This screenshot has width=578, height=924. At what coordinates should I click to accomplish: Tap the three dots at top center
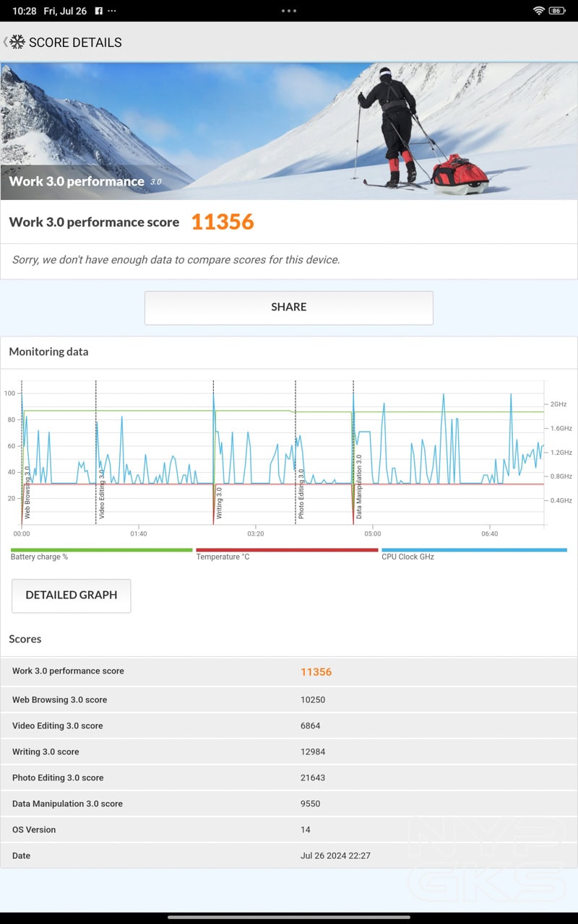(289, 11)
